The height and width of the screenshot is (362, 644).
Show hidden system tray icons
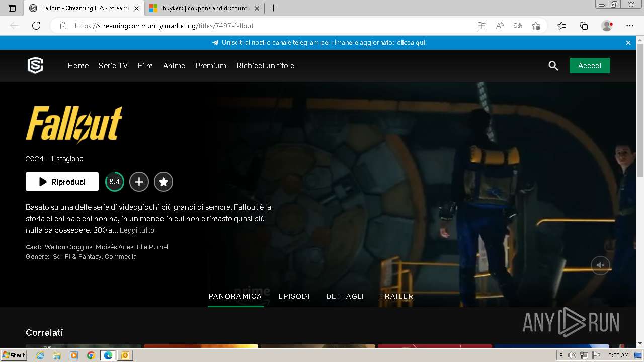561,355
